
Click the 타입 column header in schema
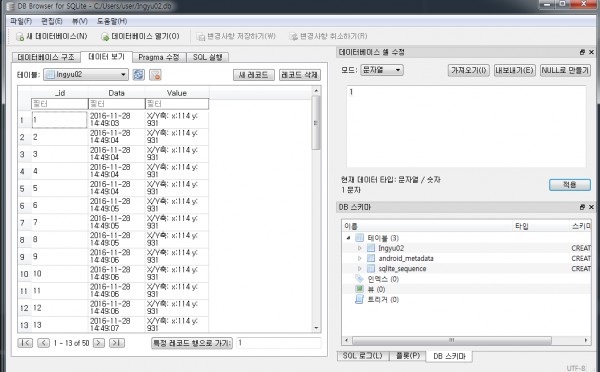pos(541,226)
